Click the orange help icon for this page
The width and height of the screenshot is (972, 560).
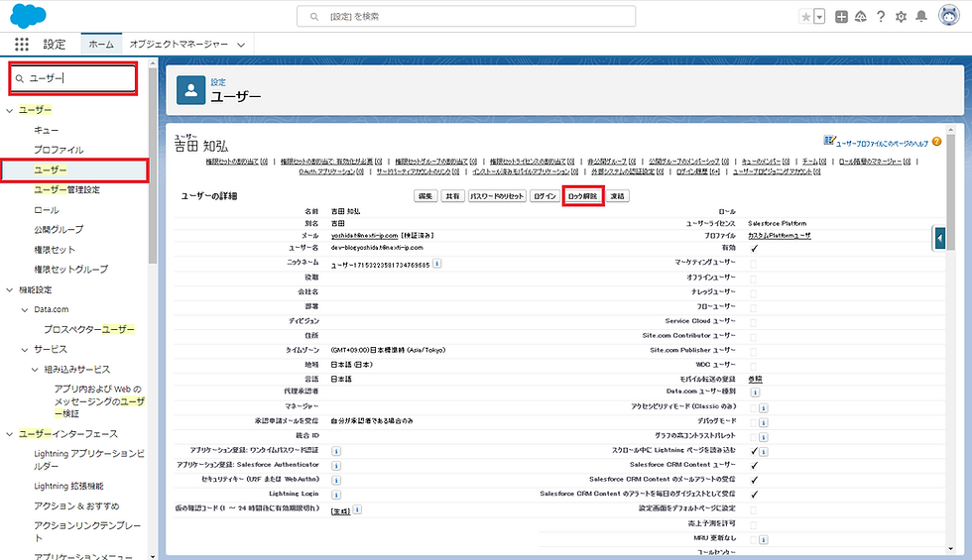[x=936, y=141]
